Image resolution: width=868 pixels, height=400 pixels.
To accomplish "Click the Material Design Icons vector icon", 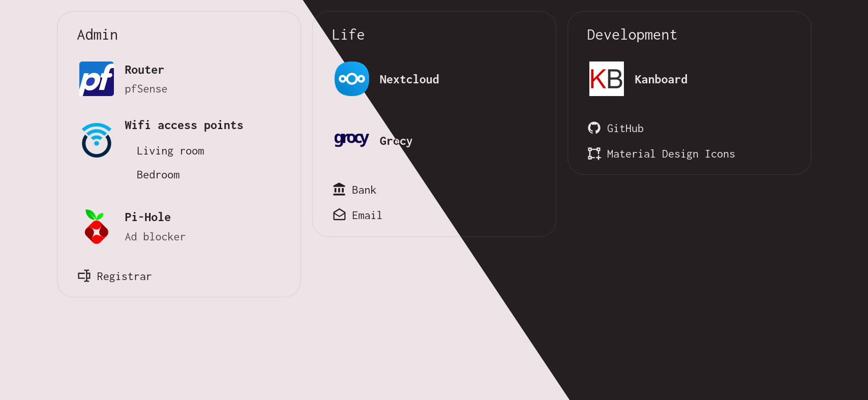I will pos(594,153).
